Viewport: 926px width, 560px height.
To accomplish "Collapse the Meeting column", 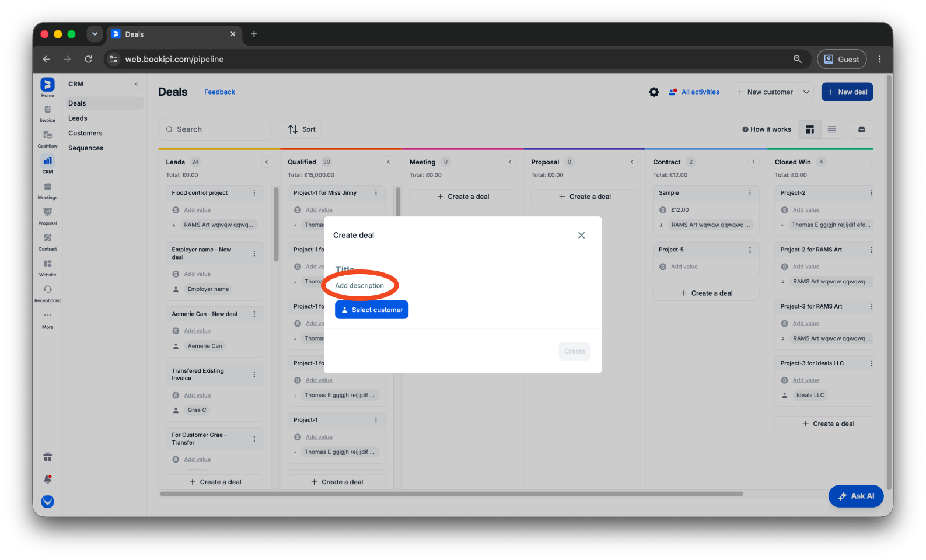I will (x=510, y=162).
